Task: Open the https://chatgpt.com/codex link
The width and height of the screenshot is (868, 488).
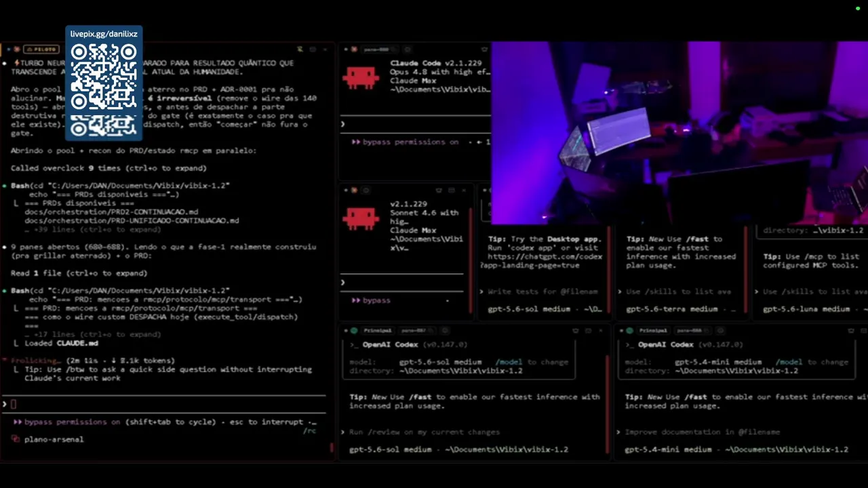Action: pyautogui.click(x=545, y=257)
